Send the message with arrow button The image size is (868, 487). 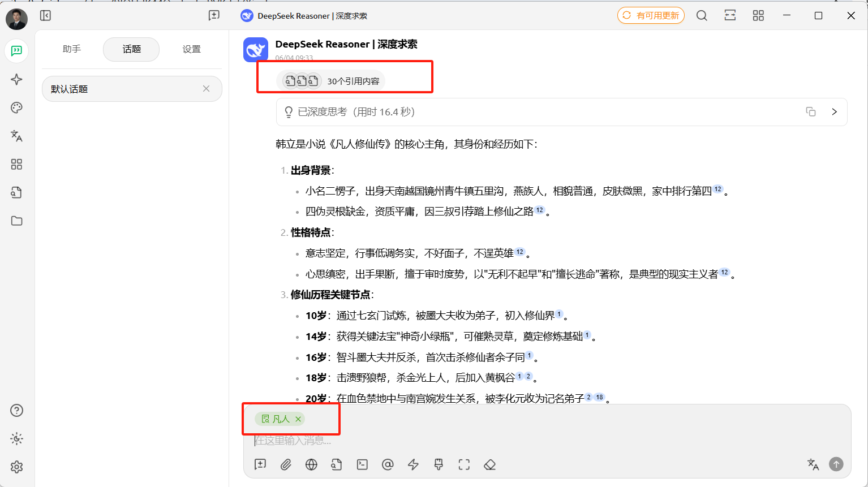pos(836,464)
